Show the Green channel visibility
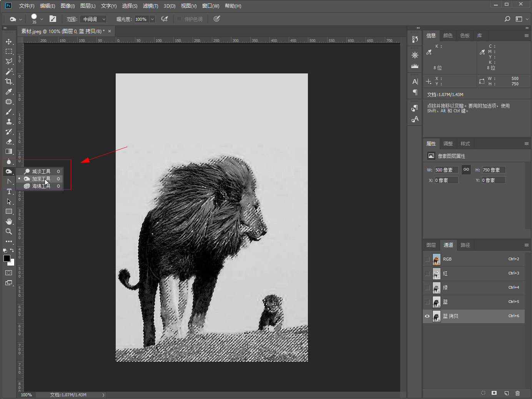 [427, 288]
